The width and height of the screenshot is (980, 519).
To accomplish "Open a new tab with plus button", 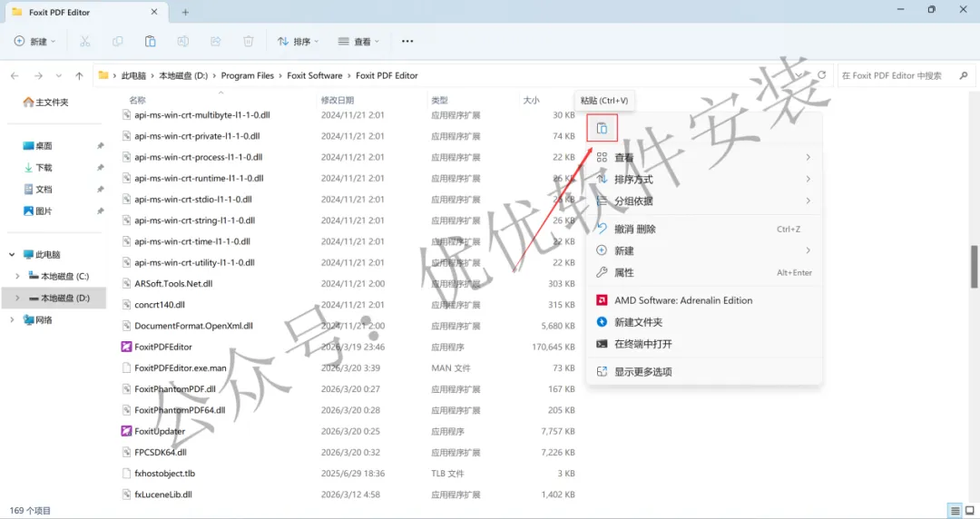I will tap(185, 12).
